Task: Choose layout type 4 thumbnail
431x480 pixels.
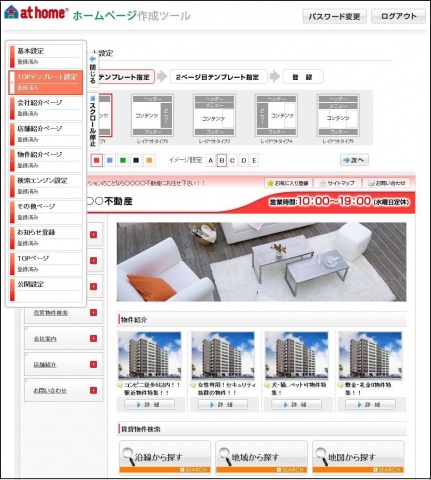Action: (276, 116)
